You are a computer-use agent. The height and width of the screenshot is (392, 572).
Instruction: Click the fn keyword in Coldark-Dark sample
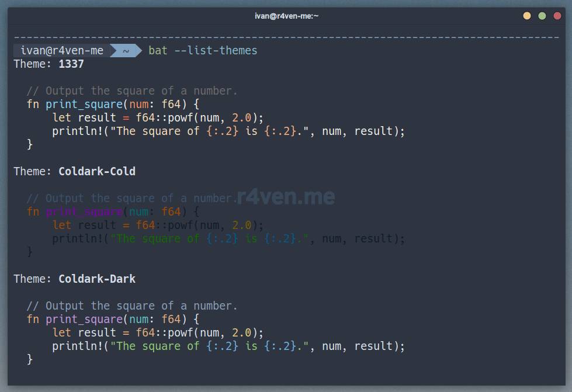[33, 320]
